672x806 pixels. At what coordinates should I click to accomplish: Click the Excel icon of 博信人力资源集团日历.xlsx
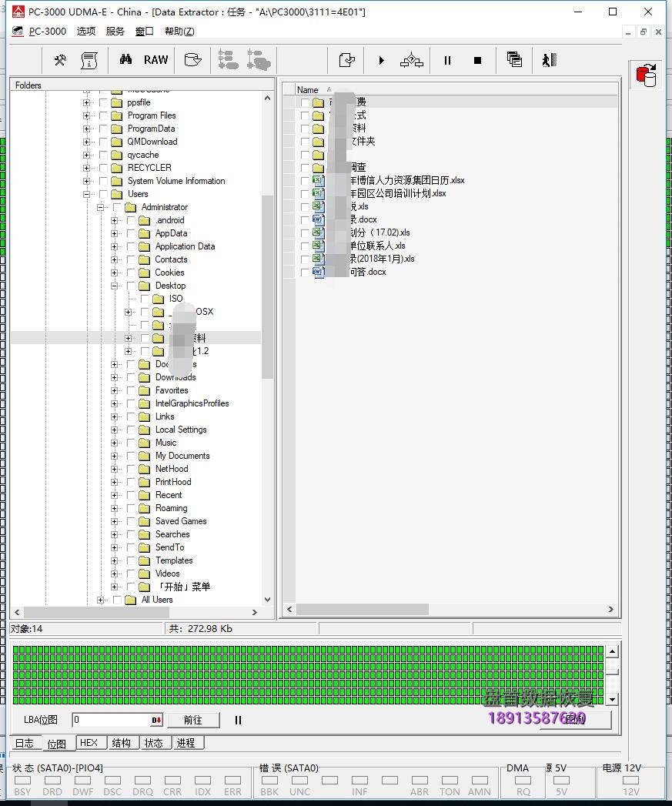318,180
